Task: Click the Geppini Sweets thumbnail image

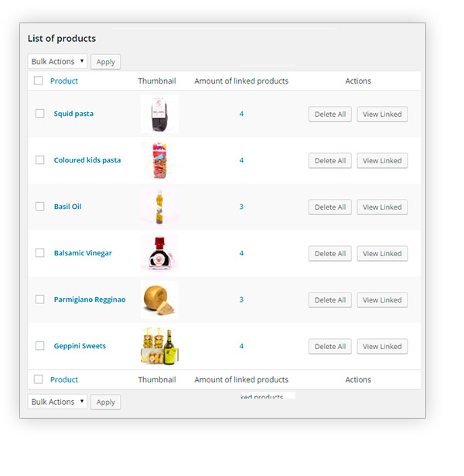Action: pos(159,347)
